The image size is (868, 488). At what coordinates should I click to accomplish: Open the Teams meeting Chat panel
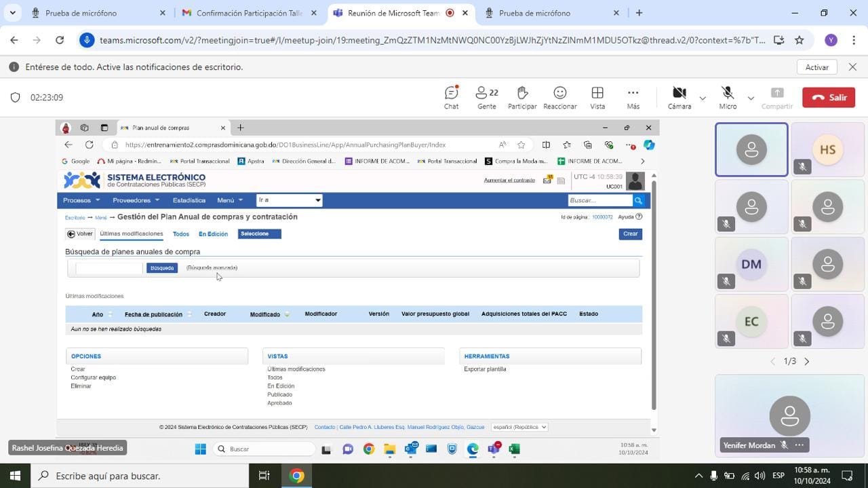(451, 97)
